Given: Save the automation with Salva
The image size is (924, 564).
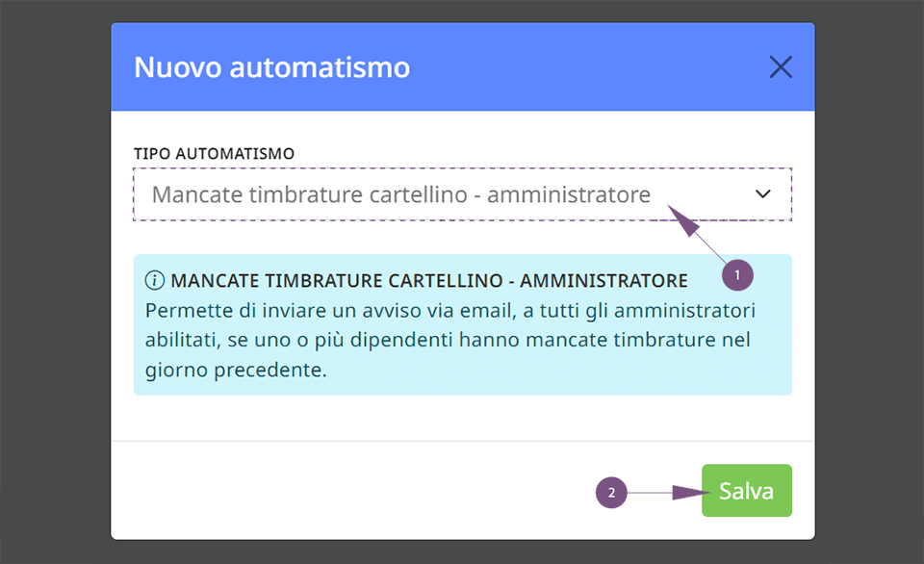Looking at the screenshot, I should coord(747,490).
